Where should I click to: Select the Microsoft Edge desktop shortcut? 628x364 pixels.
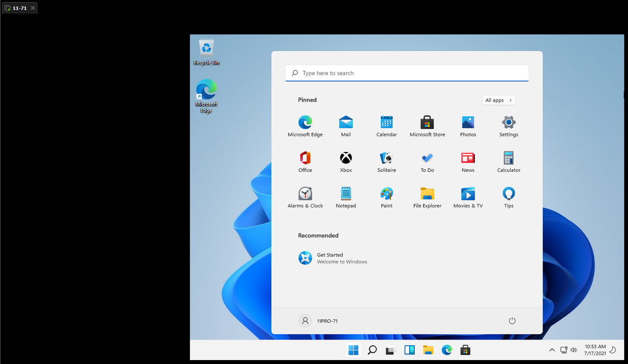207,96
